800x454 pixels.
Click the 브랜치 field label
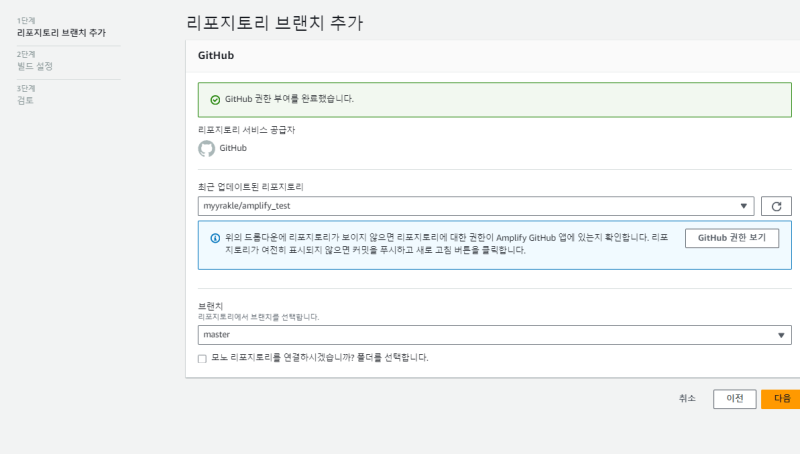[210, 306]
